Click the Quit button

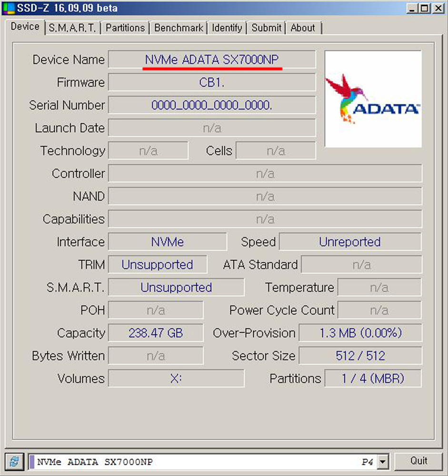[x=419, y=460]
